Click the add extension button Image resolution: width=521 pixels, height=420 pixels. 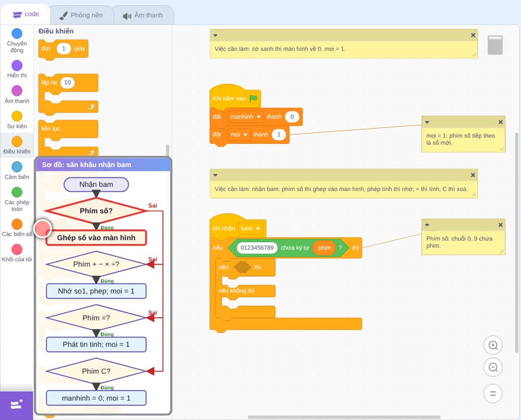(x=17, y=405)
